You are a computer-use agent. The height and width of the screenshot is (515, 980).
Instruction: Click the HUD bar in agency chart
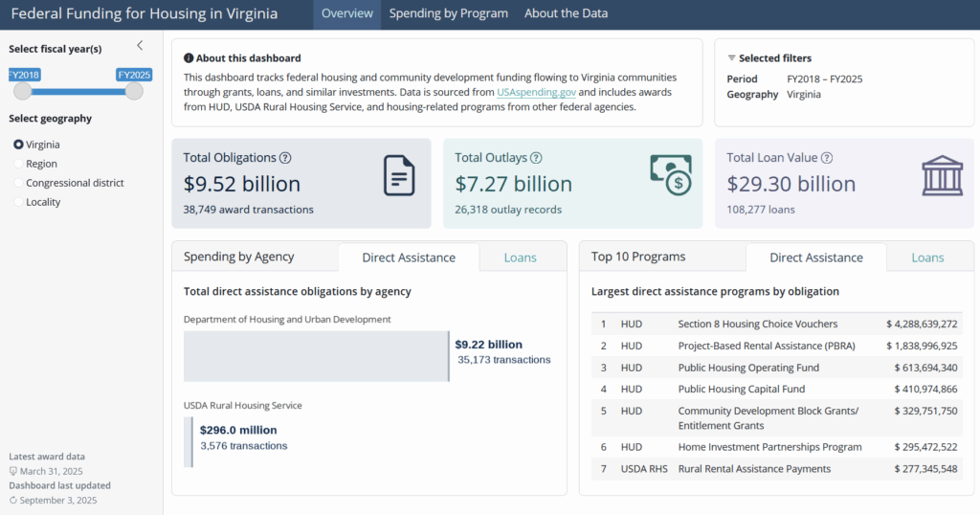click(x=316, y=356)
